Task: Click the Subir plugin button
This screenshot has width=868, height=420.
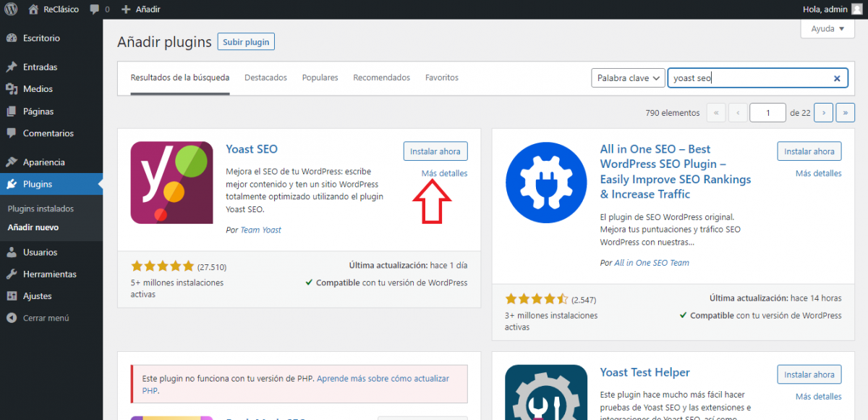Action: point(246,42)
